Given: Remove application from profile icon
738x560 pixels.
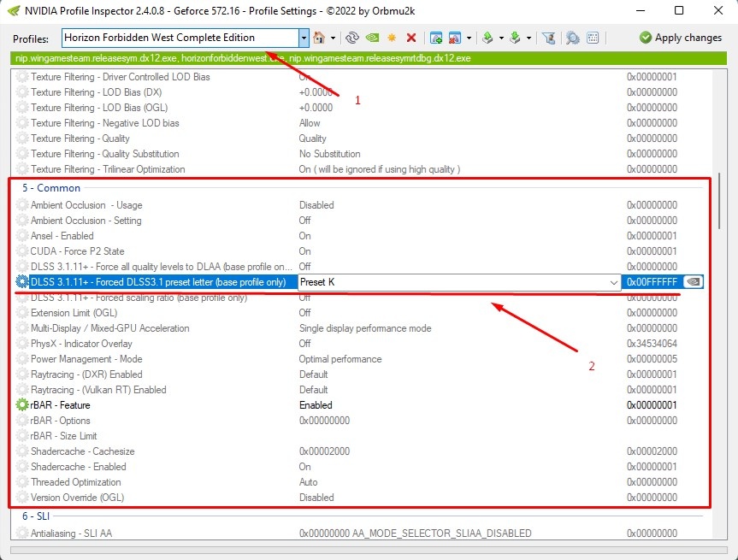Looking at the screenshot, I should click(455, 38).
